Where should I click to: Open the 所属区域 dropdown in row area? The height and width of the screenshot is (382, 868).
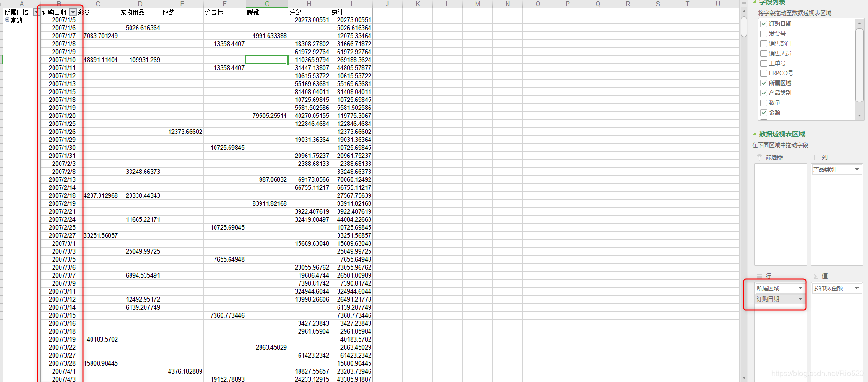pos(800,288)
